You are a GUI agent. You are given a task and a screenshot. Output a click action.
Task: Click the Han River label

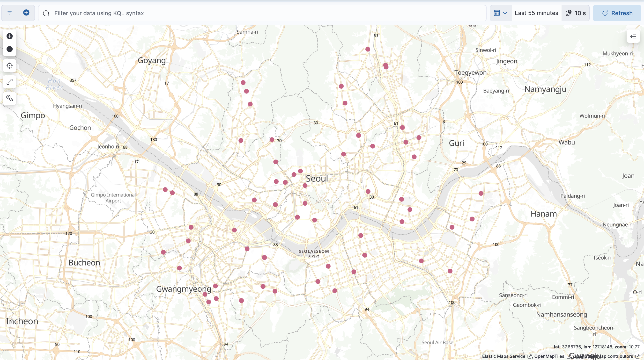click(54, 84)
